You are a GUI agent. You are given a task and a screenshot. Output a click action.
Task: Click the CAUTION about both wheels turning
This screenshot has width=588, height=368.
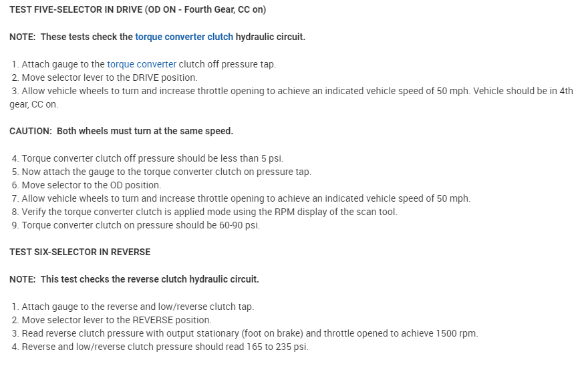point(121,131)
